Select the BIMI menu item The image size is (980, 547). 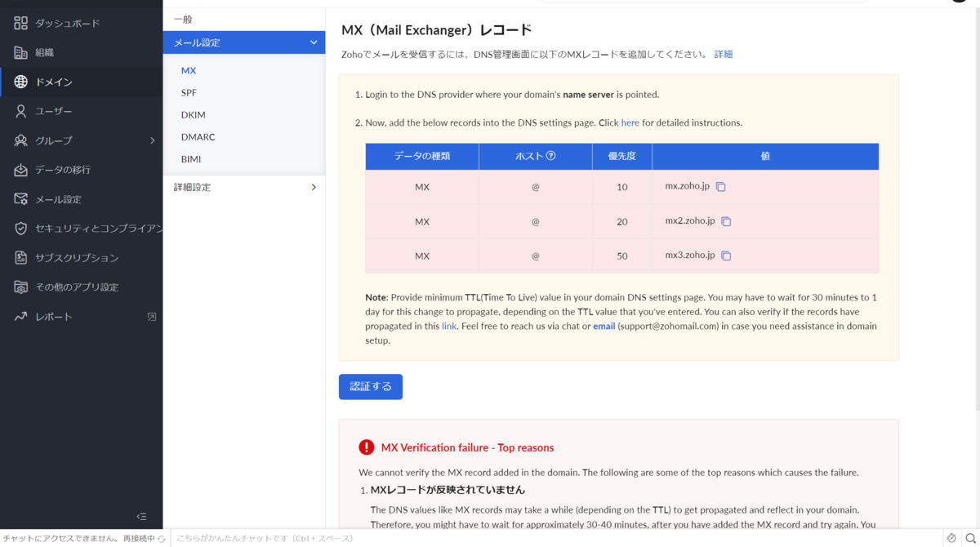tap(191, 159)
